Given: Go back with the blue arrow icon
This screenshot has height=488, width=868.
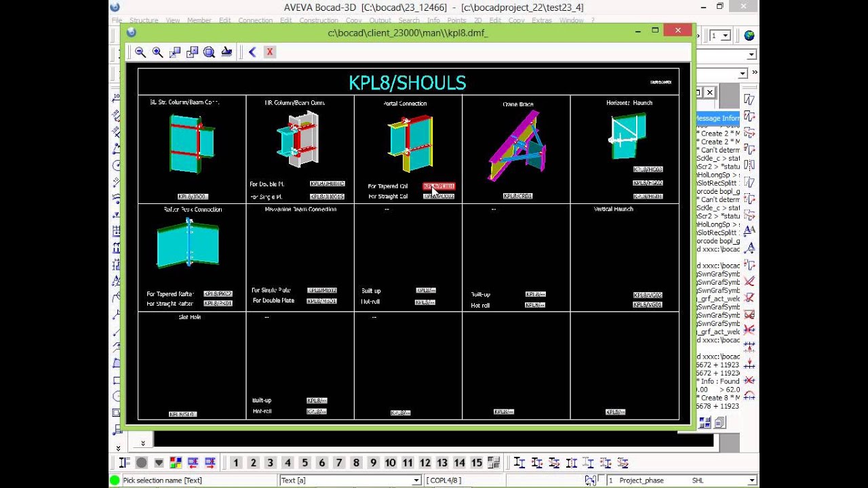Looking at the screenshot, I should [252, 52].
